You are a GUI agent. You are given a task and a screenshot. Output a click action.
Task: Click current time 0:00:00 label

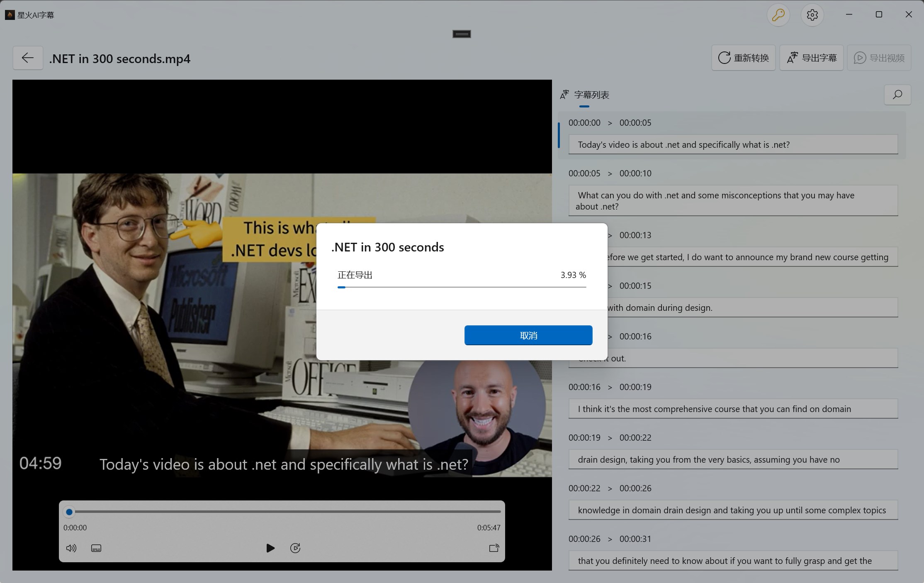coord(75,528)
